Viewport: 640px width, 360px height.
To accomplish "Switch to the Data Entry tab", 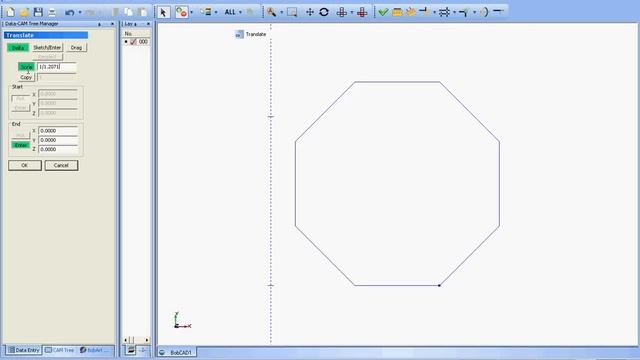I will [24, 350].
